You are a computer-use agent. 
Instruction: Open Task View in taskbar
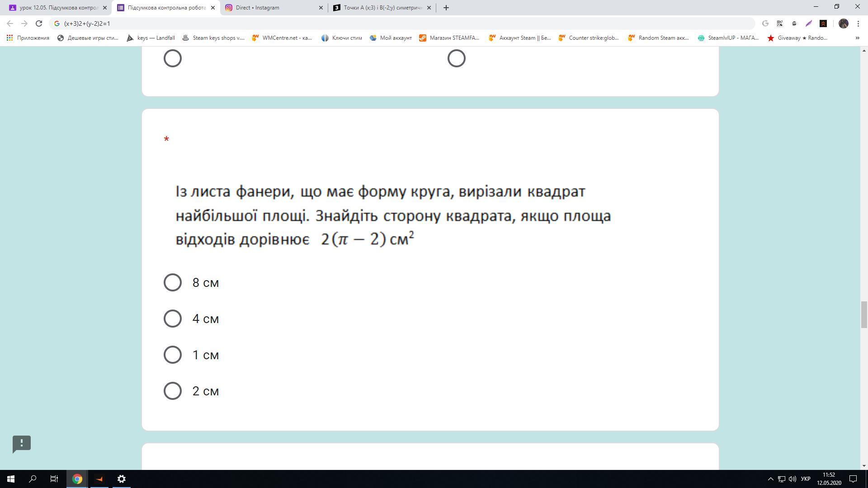click(54, 479)
